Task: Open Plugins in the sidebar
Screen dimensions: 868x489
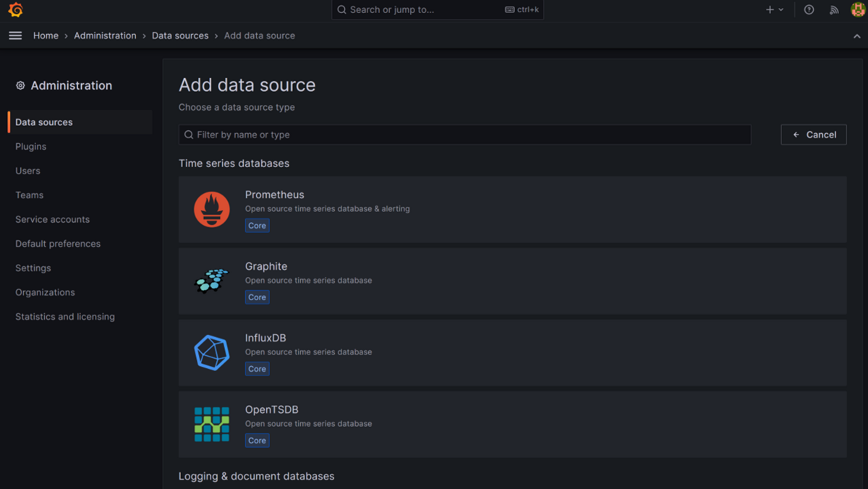Action: click(x=31, y=146)
